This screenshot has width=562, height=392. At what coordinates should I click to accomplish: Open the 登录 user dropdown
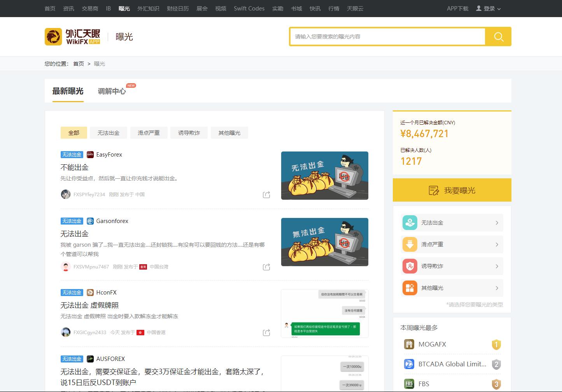(x=489, y=9)
